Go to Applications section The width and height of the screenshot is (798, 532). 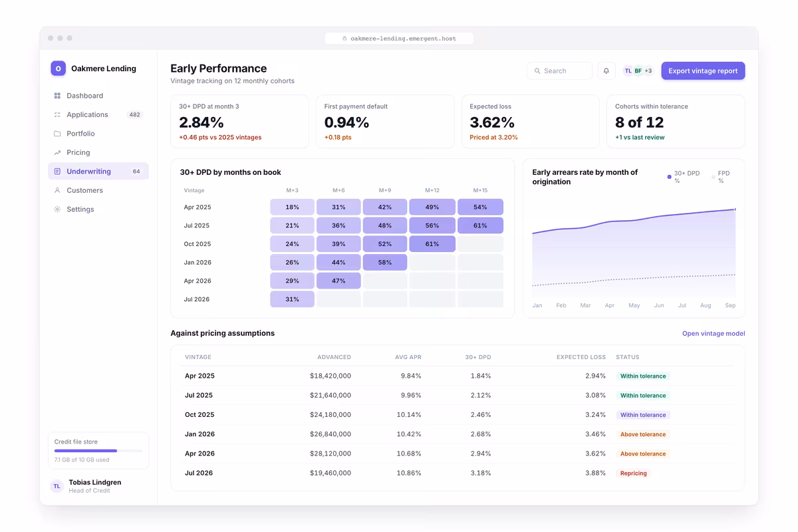pos(98,114)
